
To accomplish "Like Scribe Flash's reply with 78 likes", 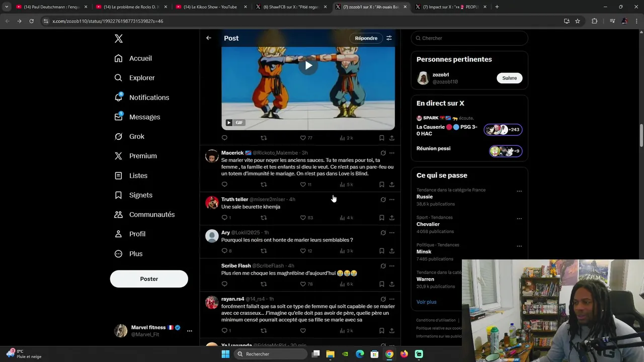I will (x=303, y=284).
